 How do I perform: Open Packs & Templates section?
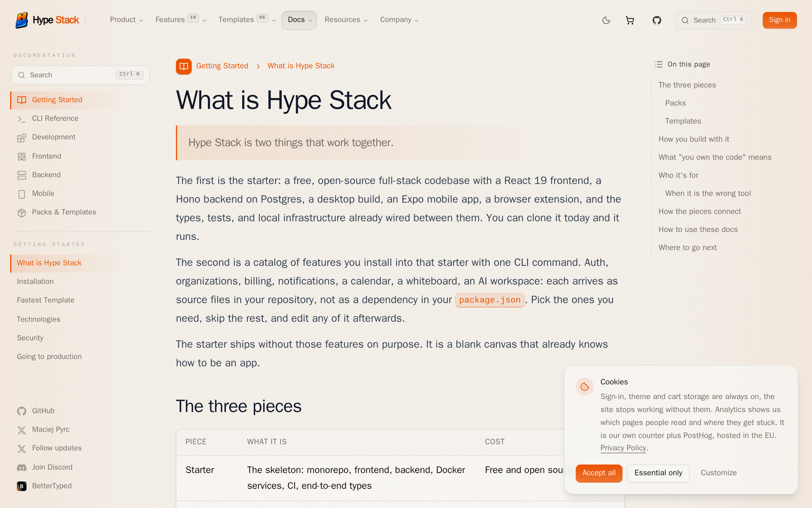coord(81,212)
